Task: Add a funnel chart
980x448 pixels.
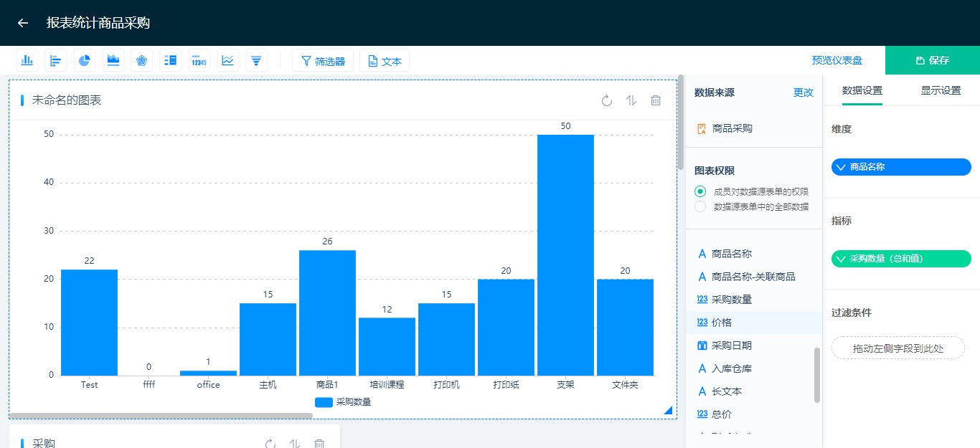Action: click(256, 60)
